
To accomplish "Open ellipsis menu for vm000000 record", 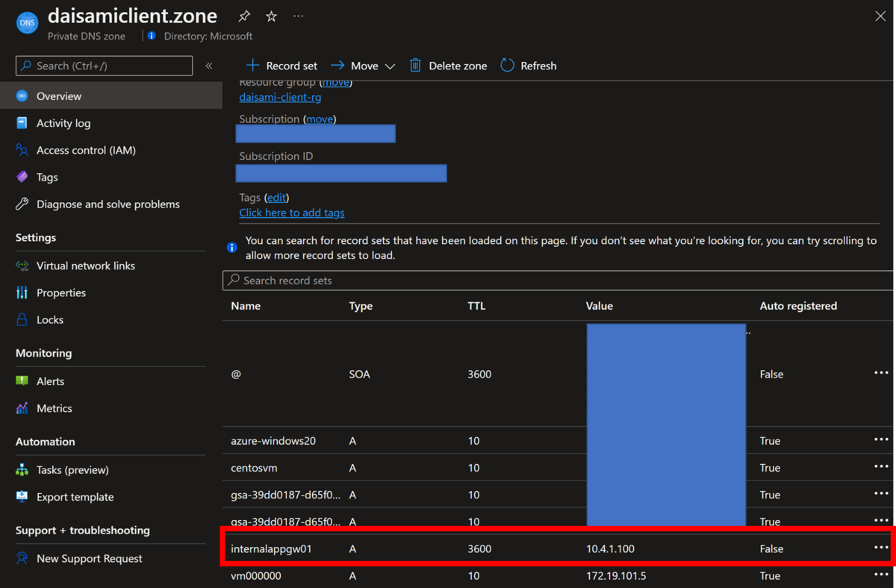I will point(881,574).
